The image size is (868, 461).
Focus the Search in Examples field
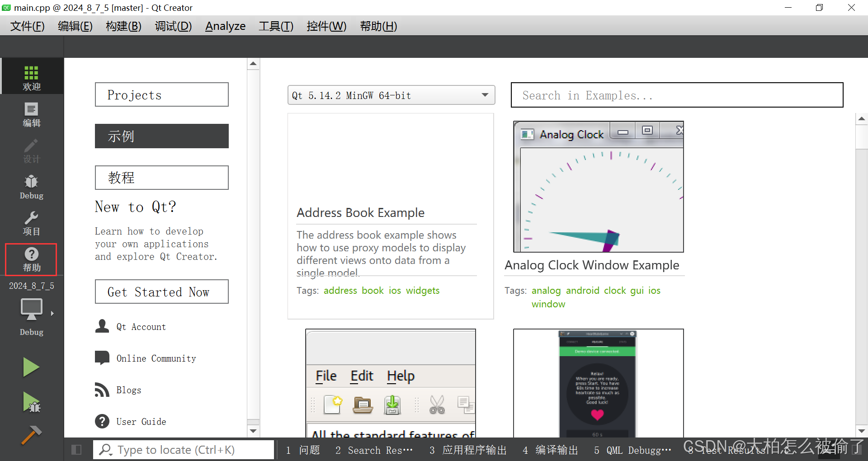677,95
